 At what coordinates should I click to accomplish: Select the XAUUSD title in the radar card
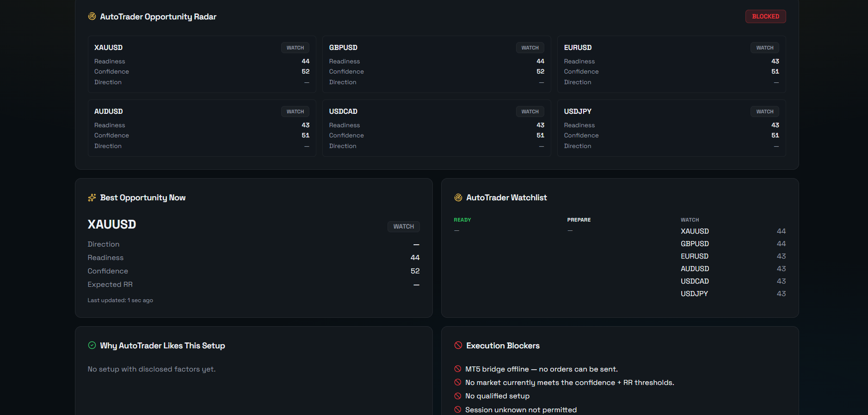tap(108, 48)
